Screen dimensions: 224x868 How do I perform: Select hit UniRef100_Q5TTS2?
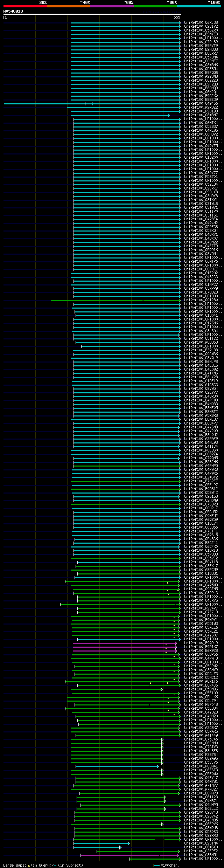[x=201, y=338]
